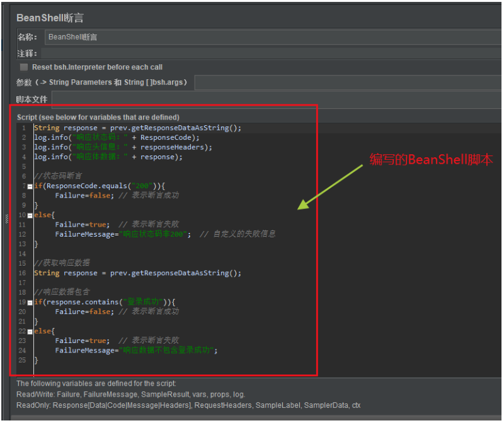
Task: Click the ReadOnly variables description line
Action: 188,405
